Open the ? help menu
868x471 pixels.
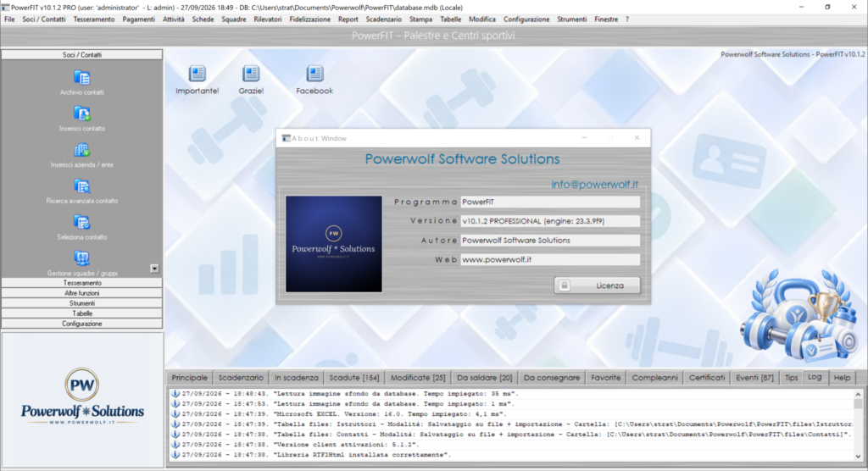coord(627,19)
